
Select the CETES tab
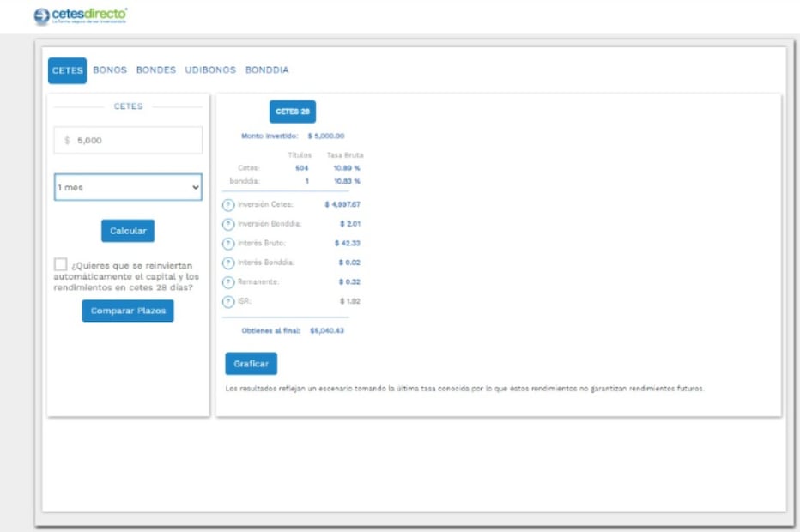pyautogui.click(x=67, y=70)
